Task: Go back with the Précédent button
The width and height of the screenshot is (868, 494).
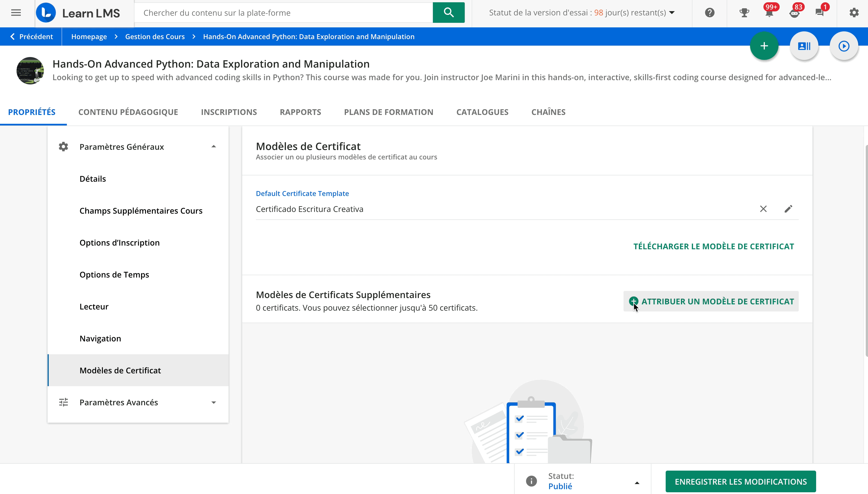Action: click(x=31, y=37)
